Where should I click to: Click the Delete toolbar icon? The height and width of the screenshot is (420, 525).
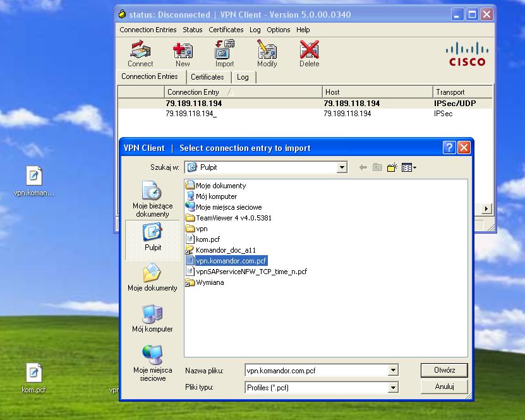click(x=309, y=54)
